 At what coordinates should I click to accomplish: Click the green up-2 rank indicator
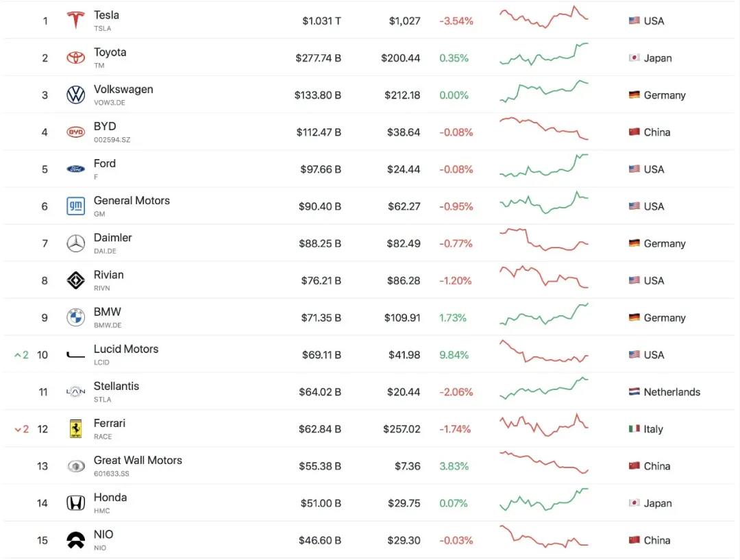pos(21,355)
